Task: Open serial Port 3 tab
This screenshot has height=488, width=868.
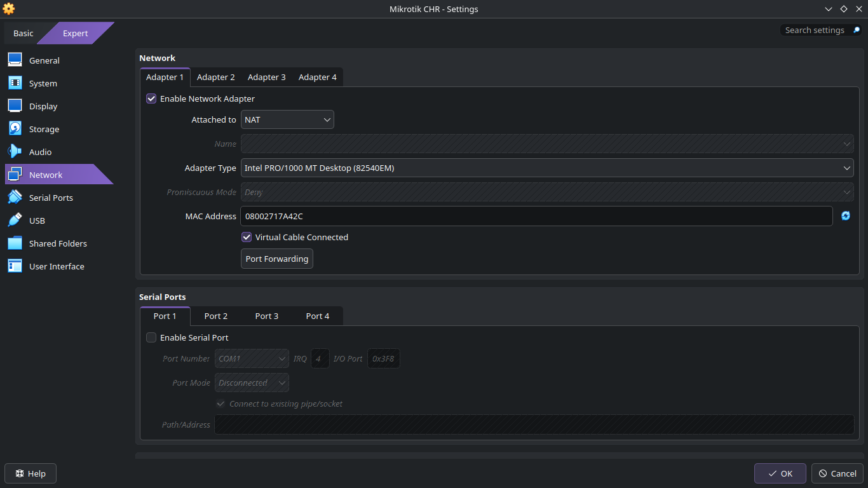Action: point(267,316)
